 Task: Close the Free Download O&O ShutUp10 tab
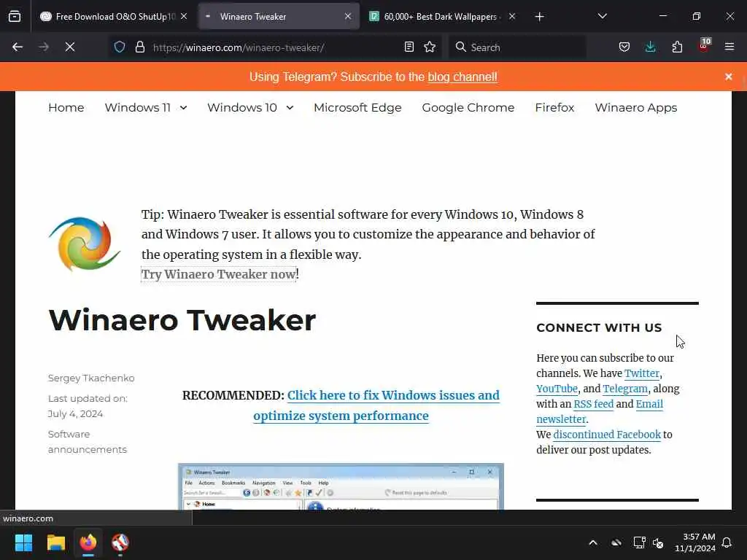[184, 16]
